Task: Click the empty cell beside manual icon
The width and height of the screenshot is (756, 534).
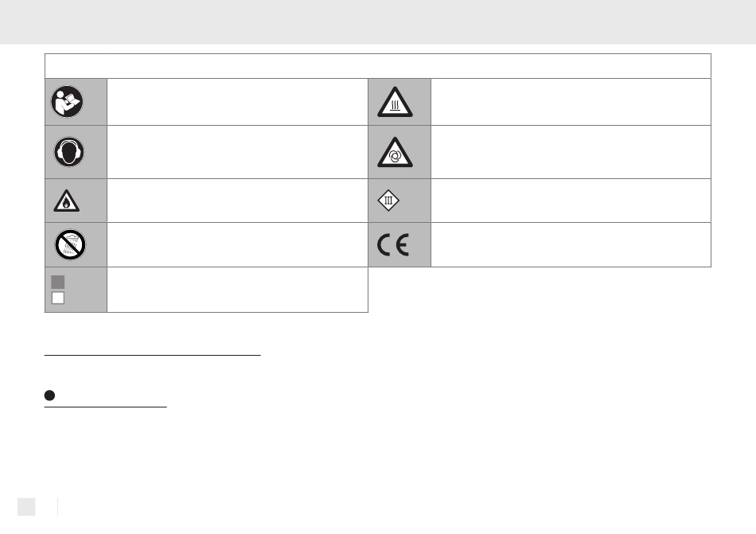Action: (237, 102)
